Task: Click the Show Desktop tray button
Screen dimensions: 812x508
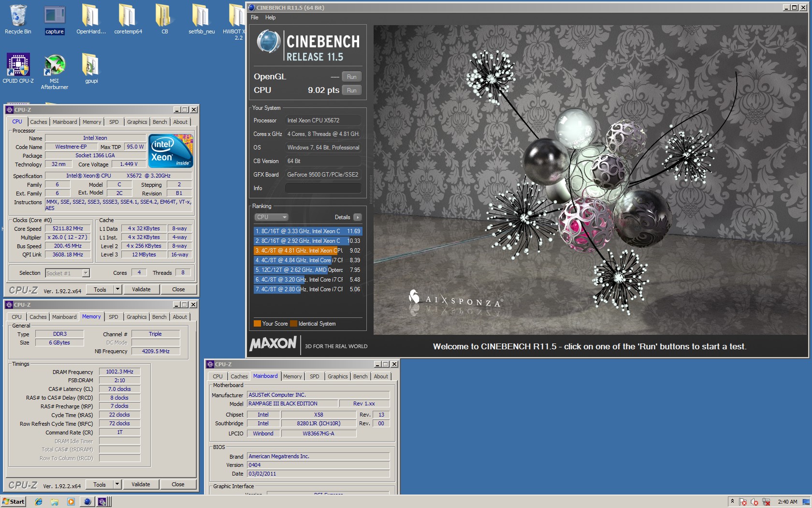Action: [806, 502]
